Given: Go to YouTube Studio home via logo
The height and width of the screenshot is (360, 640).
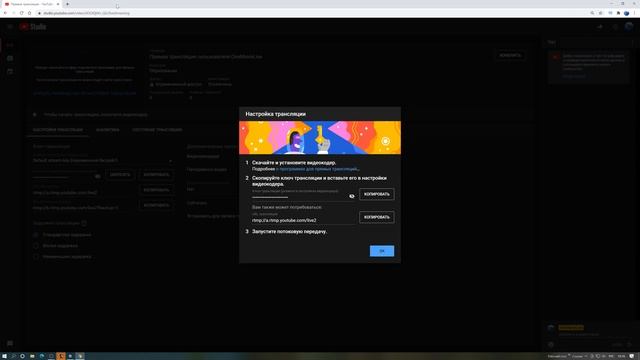Looking at the screenshot, I should tap(33, 27).
